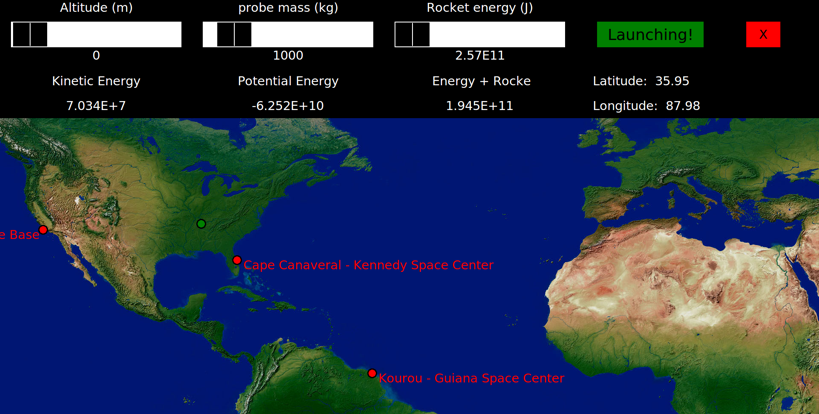Select the Kourou red launch site marker
The width and height of the screenshot is (819, 414).
[x=372, y=374]
